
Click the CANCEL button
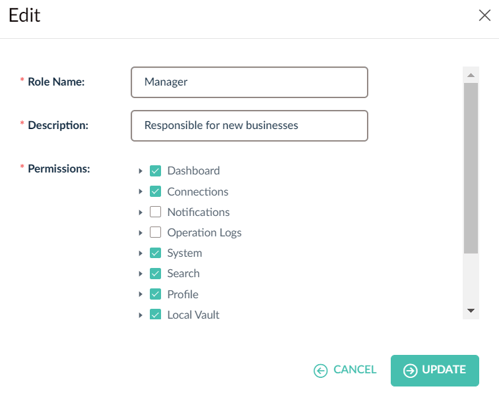[x=345, y=370]
